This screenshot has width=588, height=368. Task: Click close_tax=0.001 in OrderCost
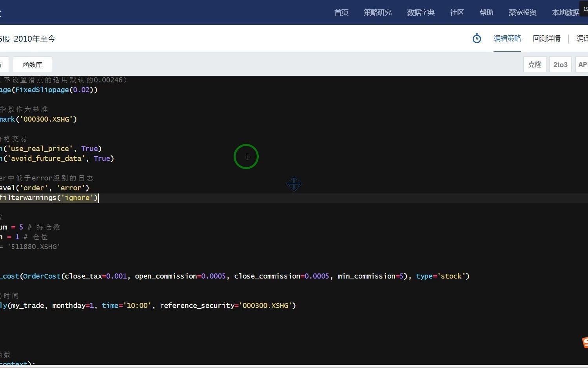point(96,276)
